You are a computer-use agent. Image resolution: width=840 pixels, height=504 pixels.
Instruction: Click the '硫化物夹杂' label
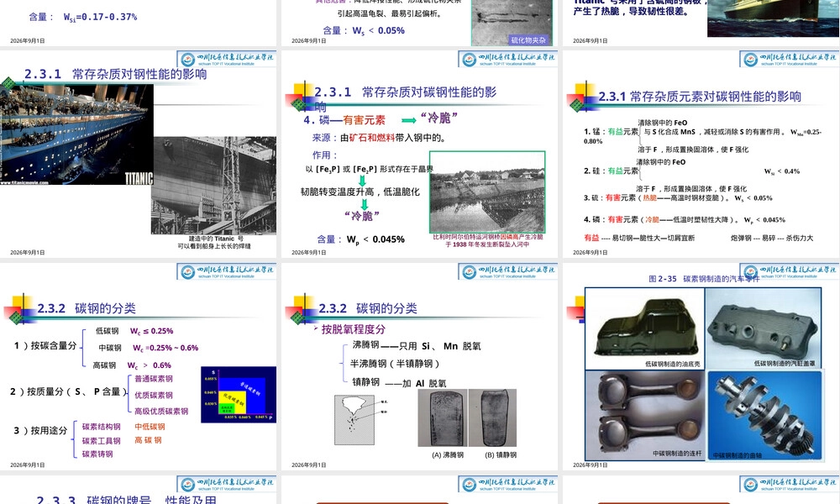point(528,40)
